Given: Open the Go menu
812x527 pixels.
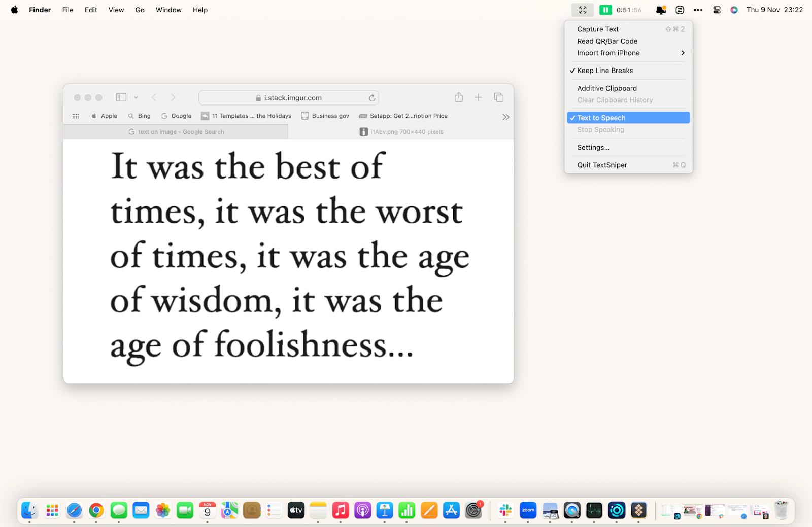Looking at the screenshot, I should [140, 10].
